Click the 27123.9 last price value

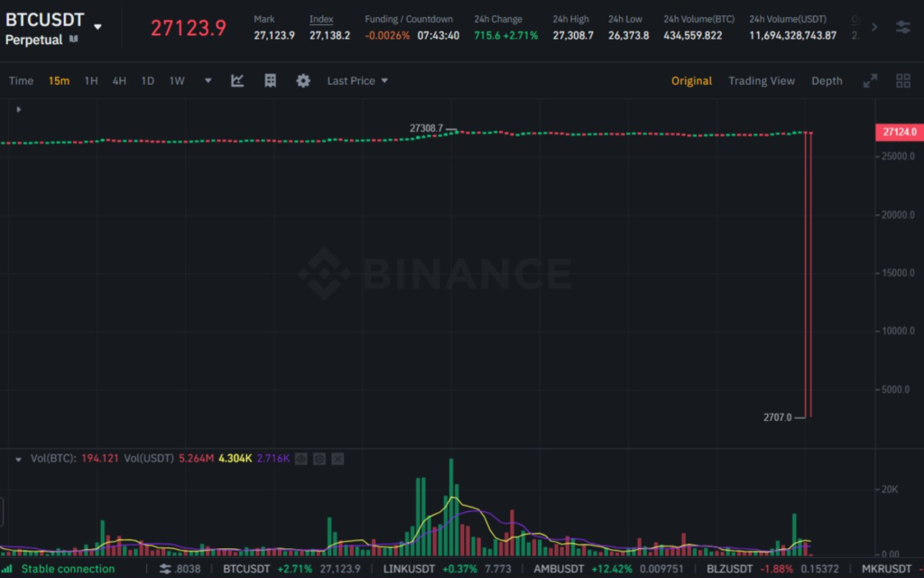[x=189, y=28]
